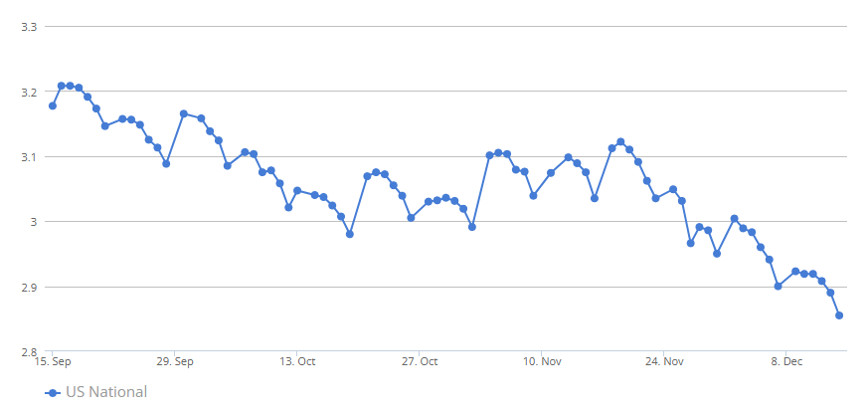Select the dip data point just before 29 Sep
868x412 pixels.
click(x=166, y=163)
